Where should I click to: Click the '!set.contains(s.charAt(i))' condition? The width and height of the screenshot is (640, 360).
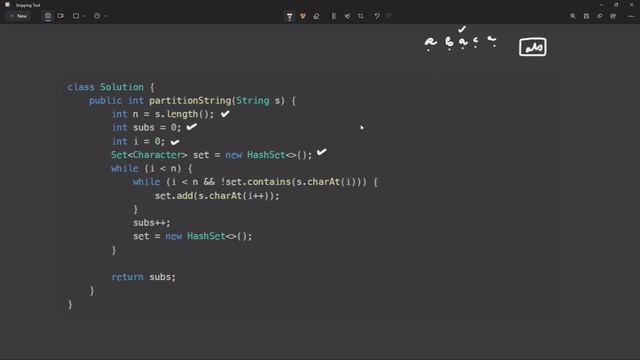[291, 182]
